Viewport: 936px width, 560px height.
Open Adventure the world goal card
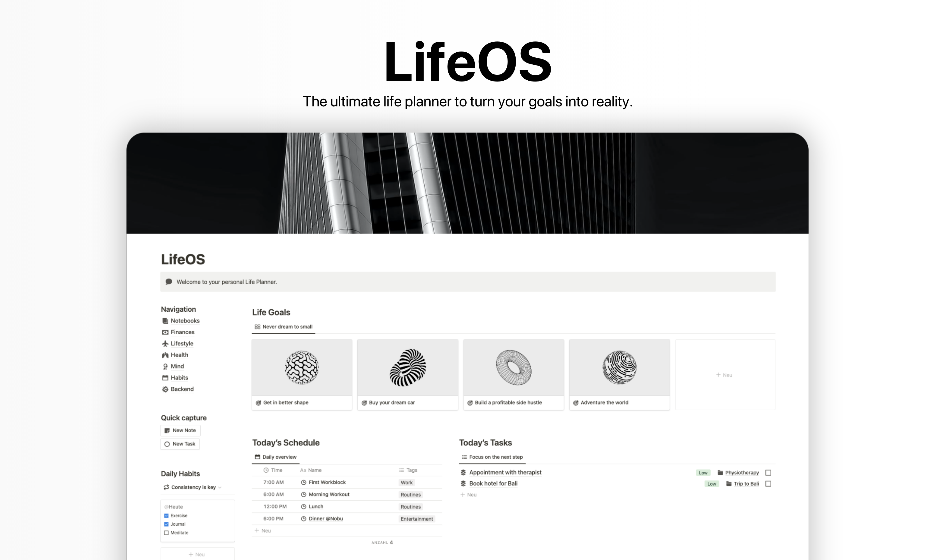[619, 373]
